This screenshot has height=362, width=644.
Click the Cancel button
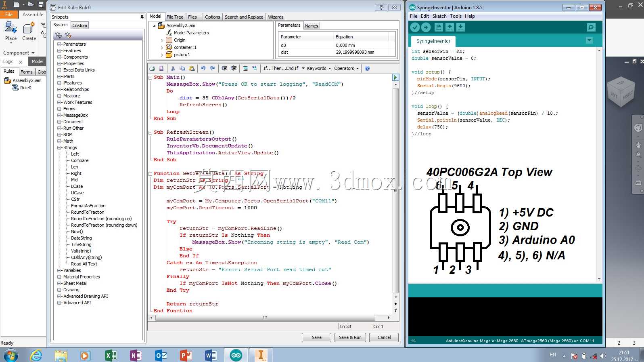tap(384, 337)
